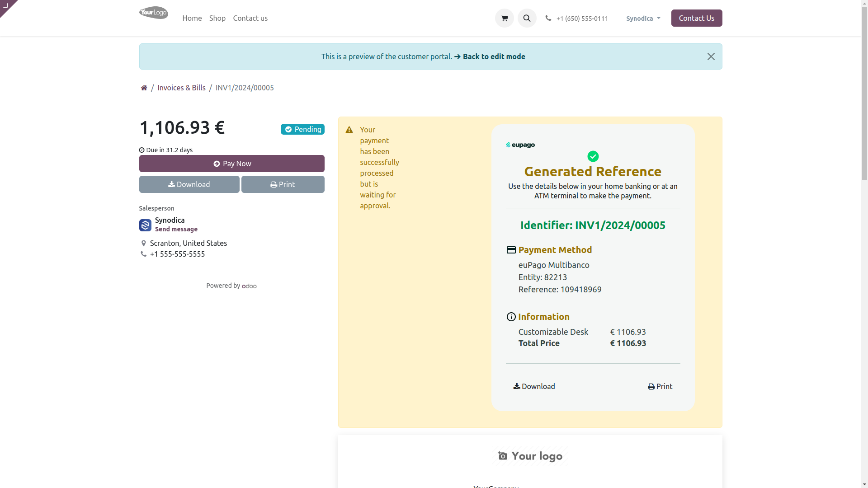
Task: Click the Synodica salesperson avatar
Action: click(x=145, y=225)
